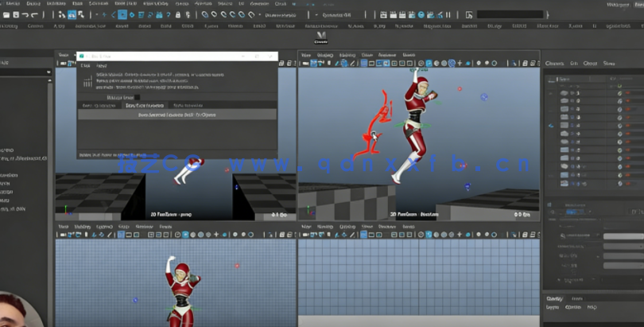The height and width of the screenshot is (327, 644).
Task: Click the first slider in the lower right panel
Action: (x=623, y=236)
